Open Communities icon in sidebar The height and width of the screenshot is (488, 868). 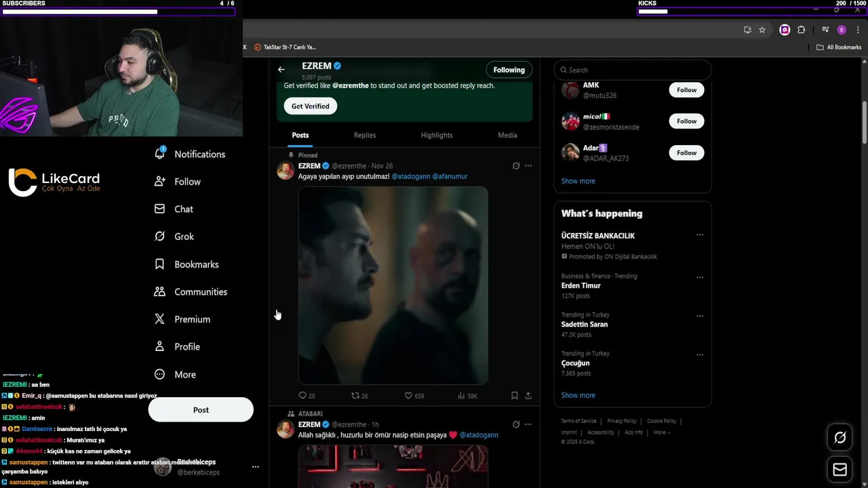[160, 291]
